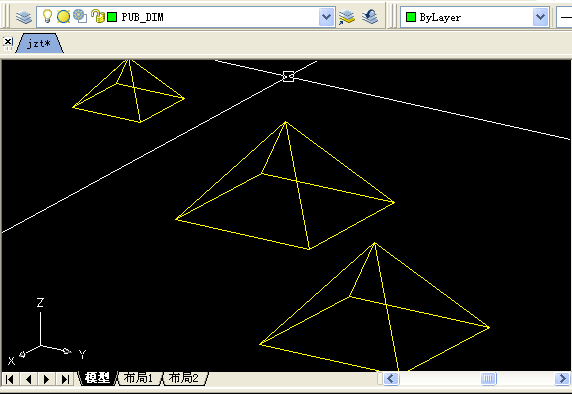Viewport: 572px width, 394px height.
Task: Switch to the 布局1 layout tab
Action: [x=138, y=378]
